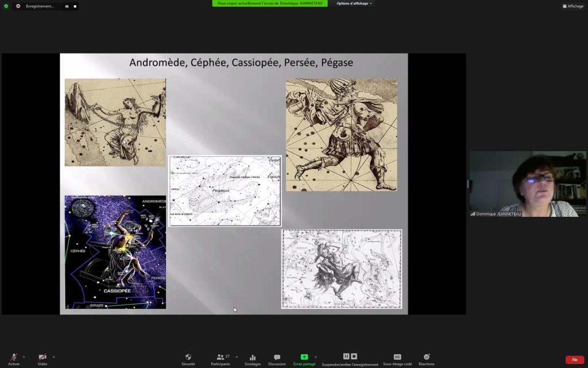Click the green encryption shield icon

click(x=6, y=6)
